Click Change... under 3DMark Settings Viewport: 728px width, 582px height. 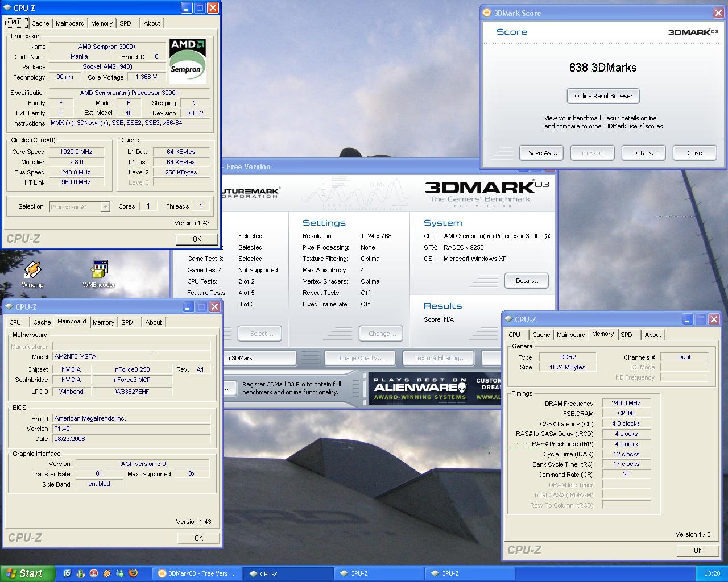(x=382, y=334)
